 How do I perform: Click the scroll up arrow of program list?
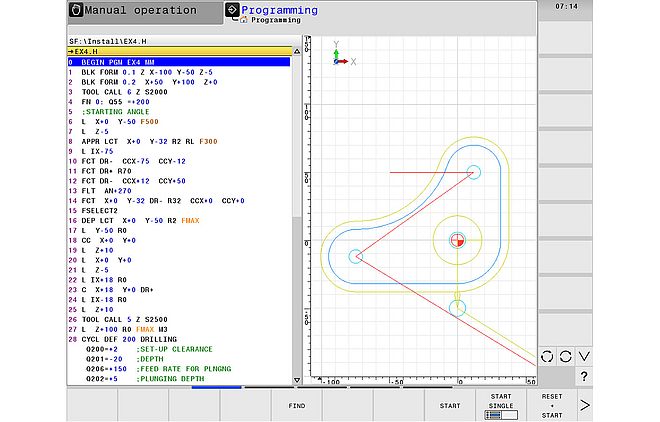[x=296, y=50]
